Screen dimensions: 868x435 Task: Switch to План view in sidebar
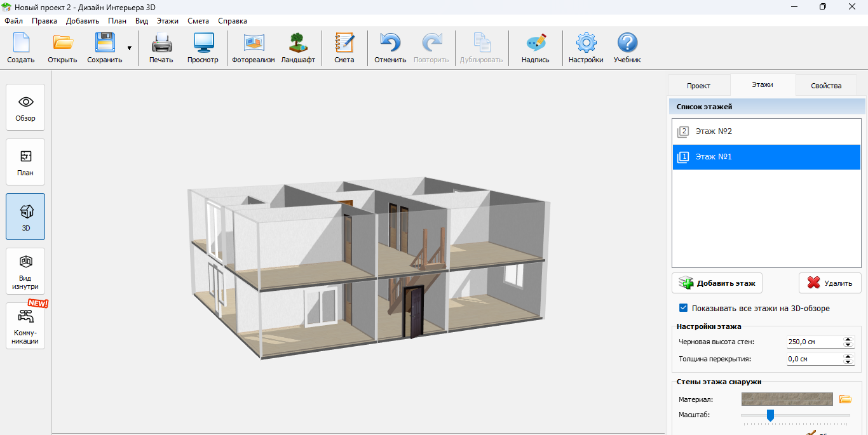coord(25,162)
